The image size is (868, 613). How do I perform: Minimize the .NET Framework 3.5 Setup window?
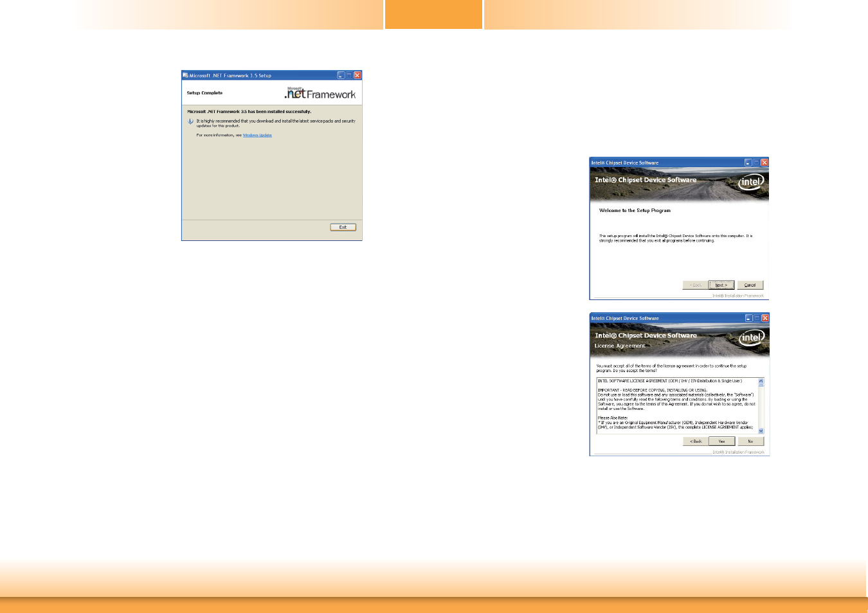click(x=341, y=75)
